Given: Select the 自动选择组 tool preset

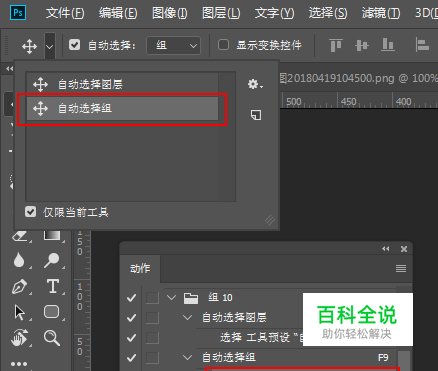Looking at the screenshot, I should (x=122, y=108).
